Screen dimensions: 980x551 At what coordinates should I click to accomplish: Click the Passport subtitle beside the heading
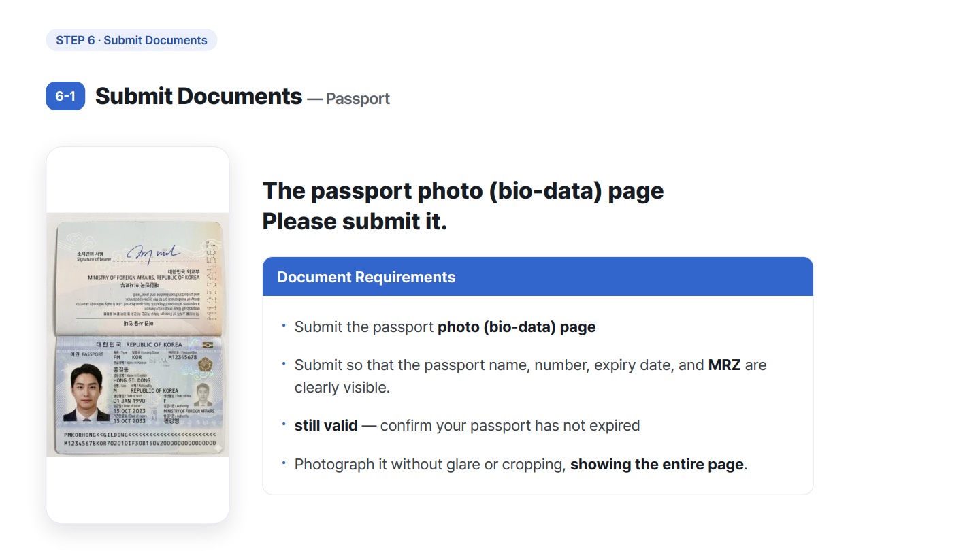pyautogui.click(x=358, y=99)
